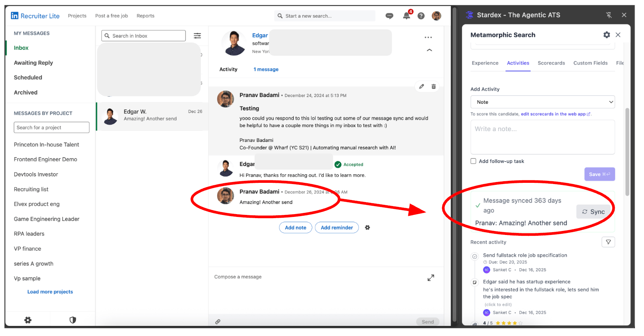This screenshot has height=336, width=644.
Task: Open settings gear at sidebar bottom
Action: [28, 320]
